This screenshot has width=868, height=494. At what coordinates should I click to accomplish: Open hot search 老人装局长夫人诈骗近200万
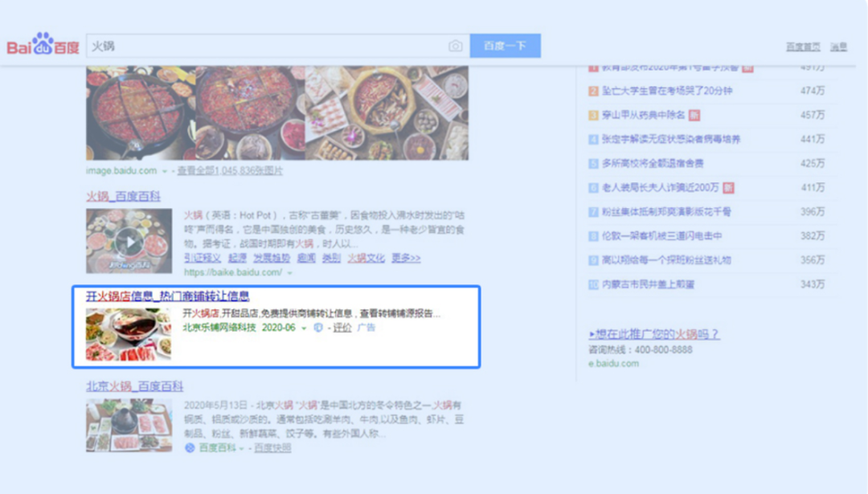661,187
